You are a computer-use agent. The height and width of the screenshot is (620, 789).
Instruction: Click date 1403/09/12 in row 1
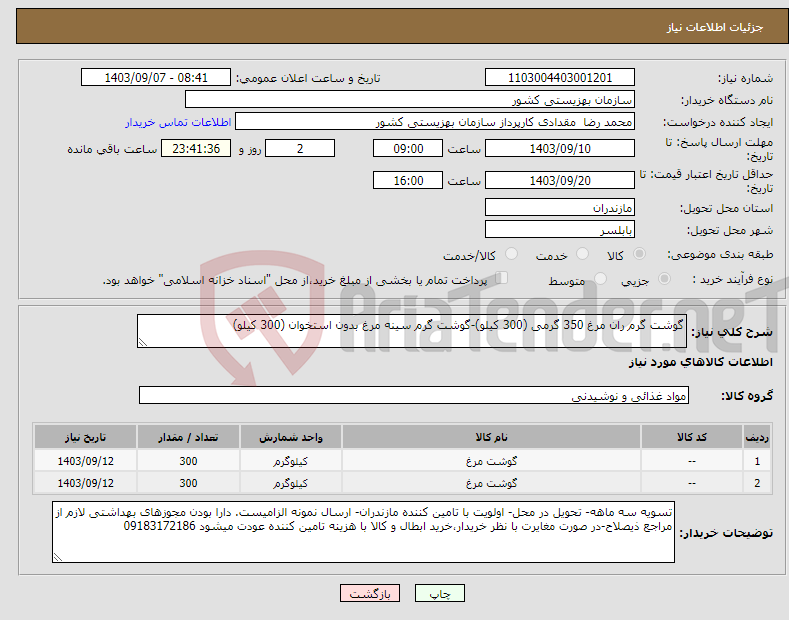86,461
